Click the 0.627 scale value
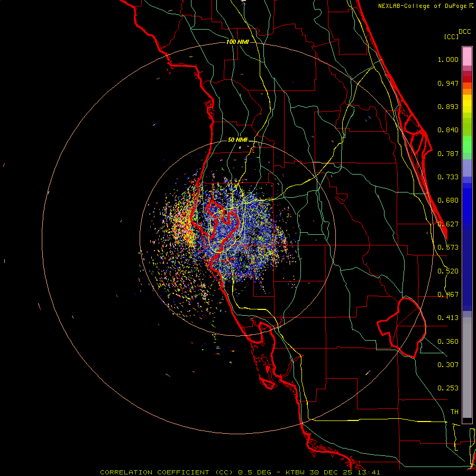The image size is (476, 476). (448, 224)
